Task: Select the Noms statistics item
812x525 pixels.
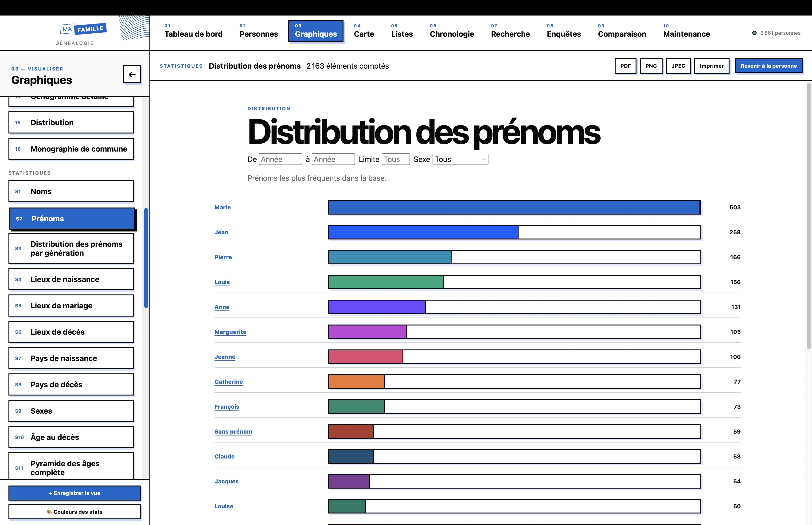Action: pos(71,191)
